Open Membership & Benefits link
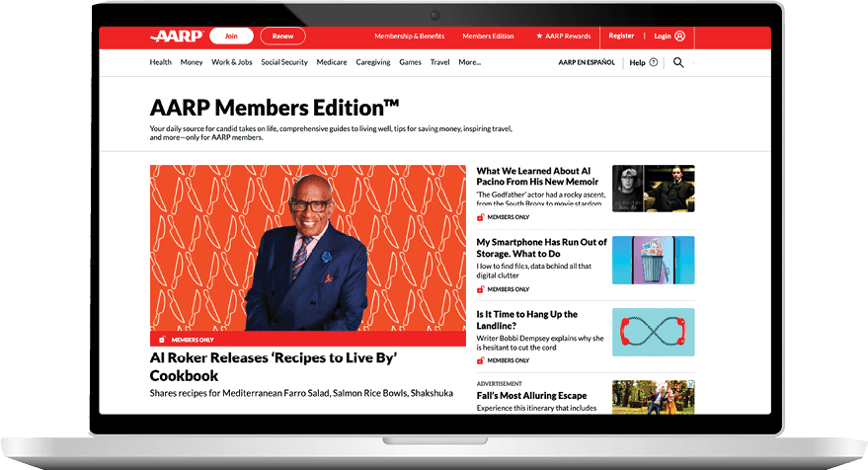Screen dimensions: 868x470 pos(410,36)
